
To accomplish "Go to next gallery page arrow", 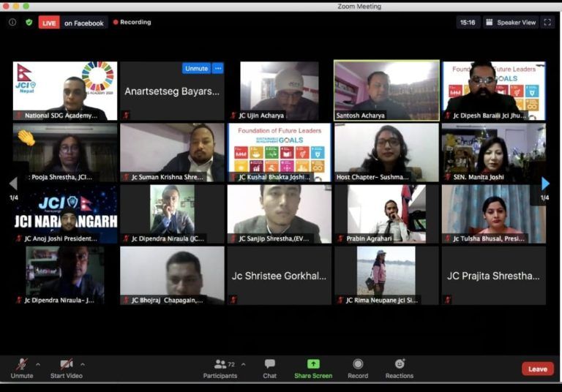I will pos(545,184).
